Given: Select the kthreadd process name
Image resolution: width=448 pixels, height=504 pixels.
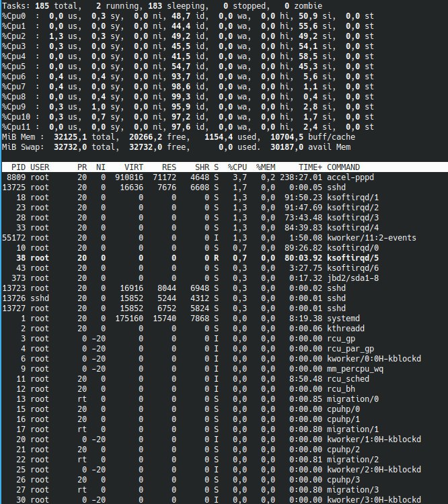Looking at the screenshot, I should pos(346,328).
